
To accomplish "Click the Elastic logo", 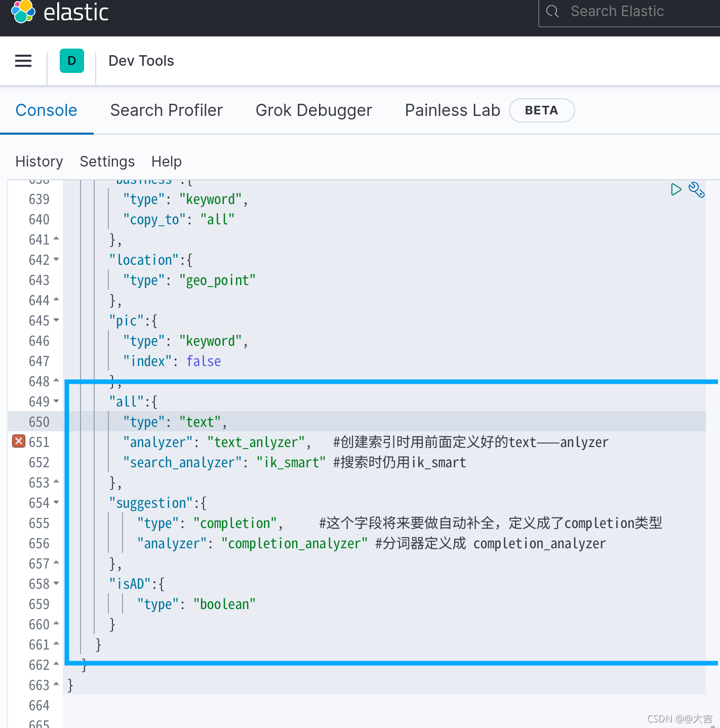I will point(60,12).
